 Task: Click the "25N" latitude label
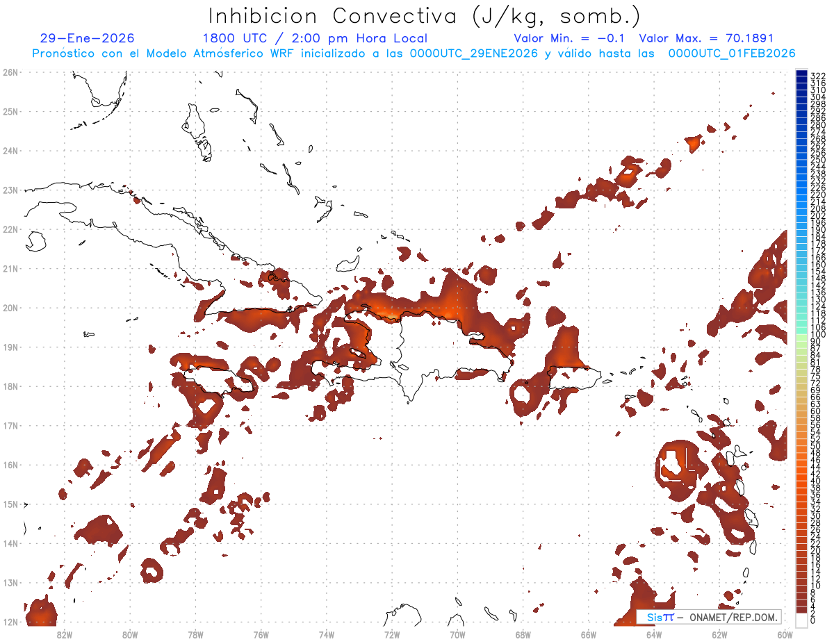click(10, 111)
